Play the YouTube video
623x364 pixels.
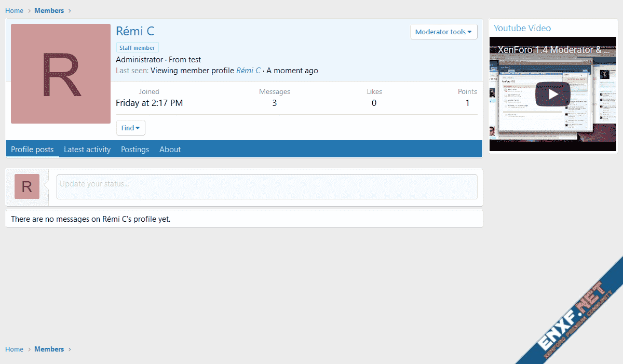tap(552, 94)
